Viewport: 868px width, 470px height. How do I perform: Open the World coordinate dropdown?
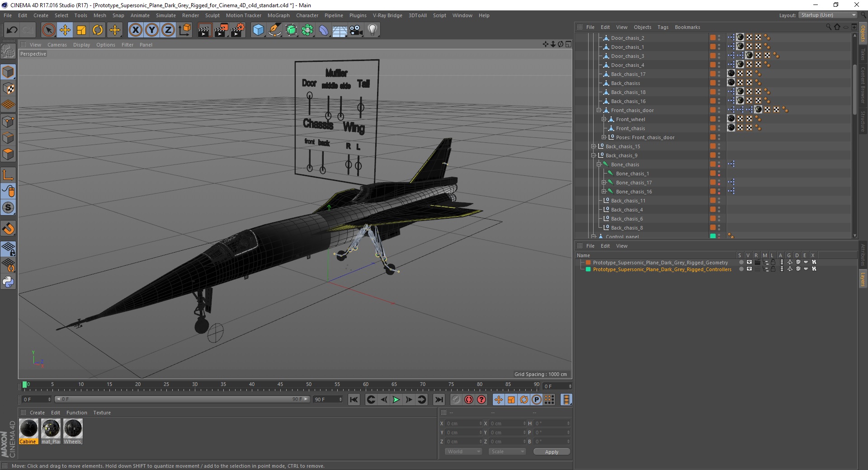click(463, 451)
